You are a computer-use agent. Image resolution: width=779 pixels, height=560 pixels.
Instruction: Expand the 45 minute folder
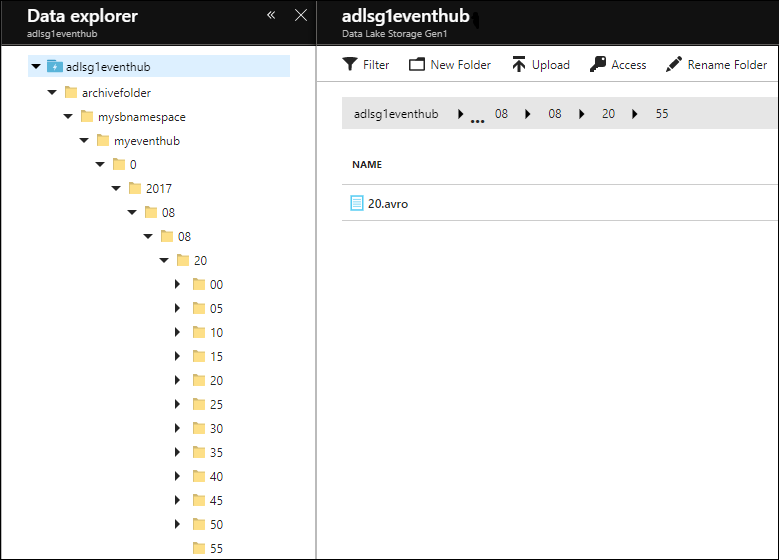(177, 500)
